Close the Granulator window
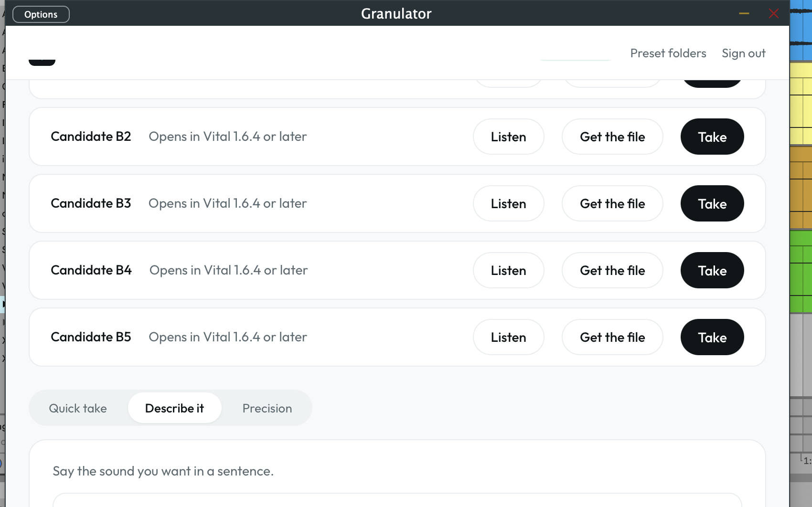812x507 pixels. tap(774, 13)
